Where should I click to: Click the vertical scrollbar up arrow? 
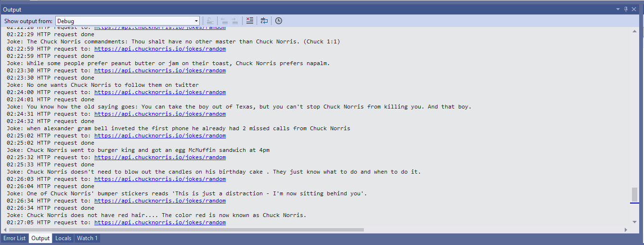(x=634, y=31)
